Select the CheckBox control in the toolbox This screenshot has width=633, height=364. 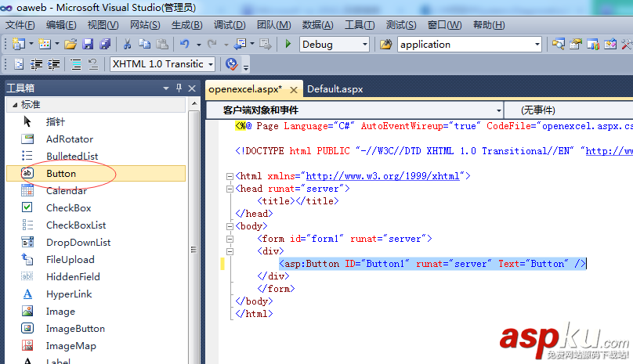[x=96, y=207]
